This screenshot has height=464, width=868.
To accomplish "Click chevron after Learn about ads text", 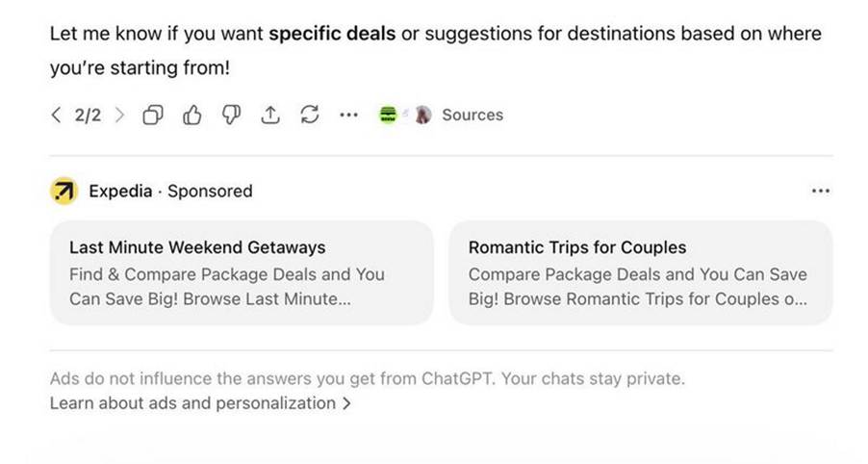I will pyautogui.click(x=346, y=403).
